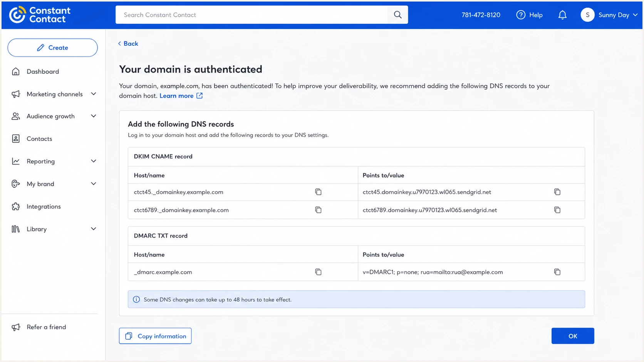The width and height of the screenshot is (644, 362).
Task: Copy value ctct45.domainkey.u7970123.wl065.sendgrid.net
Action: point(557,192)
